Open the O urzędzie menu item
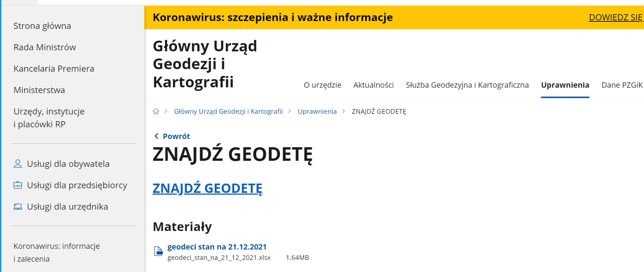The width and height of the screenshot is (644, 272). [322, 85]
